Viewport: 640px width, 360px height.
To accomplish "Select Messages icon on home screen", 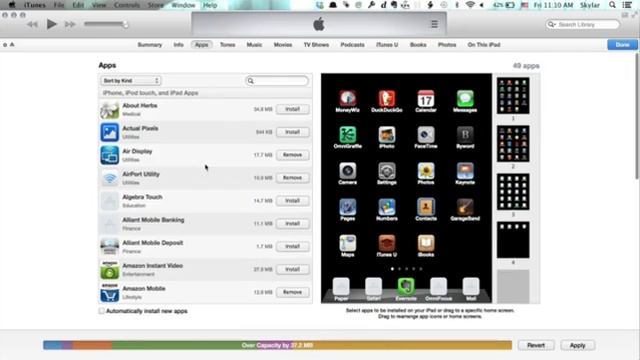I will coord(465,98).
